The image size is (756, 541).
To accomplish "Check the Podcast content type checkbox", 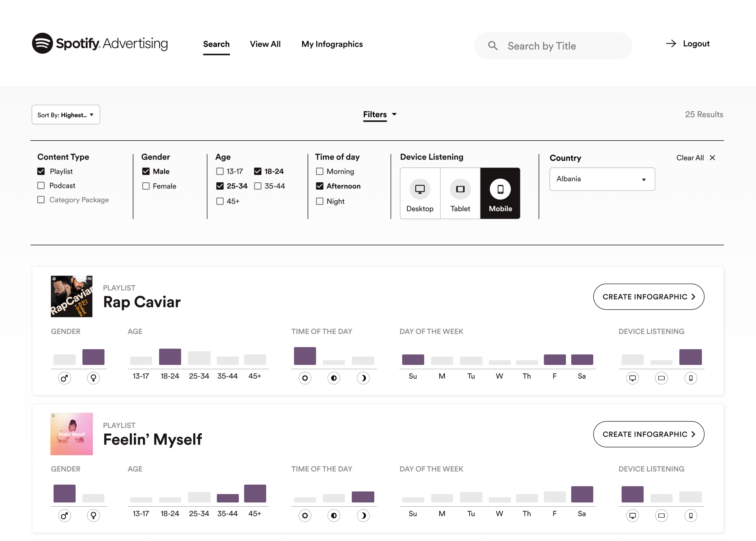I will pos(41,186).
